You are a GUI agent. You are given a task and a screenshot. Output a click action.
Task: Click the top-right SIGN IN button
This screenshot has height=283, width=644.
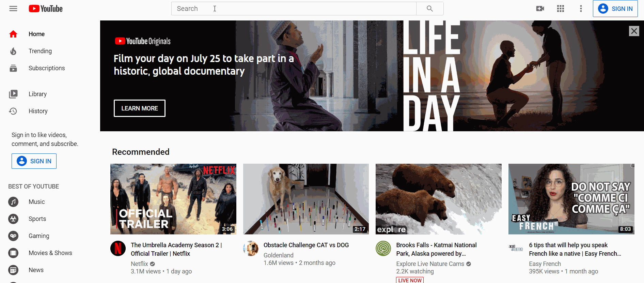point(615,9)
